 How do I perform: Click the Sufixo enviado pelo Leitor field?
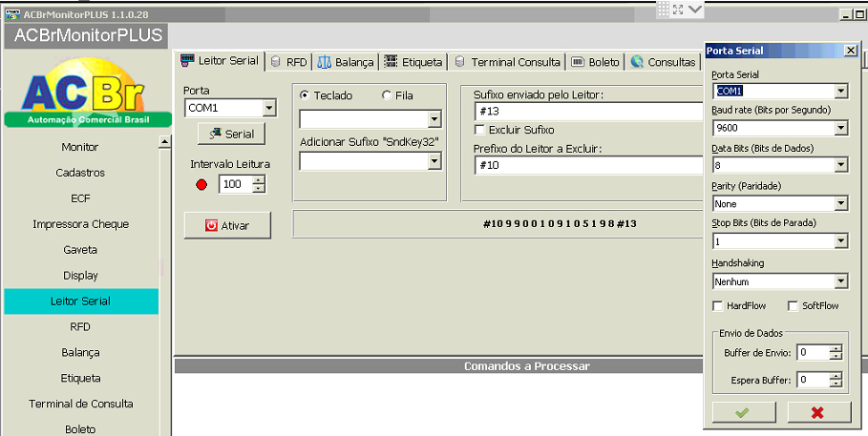click(x=589, y=112)
